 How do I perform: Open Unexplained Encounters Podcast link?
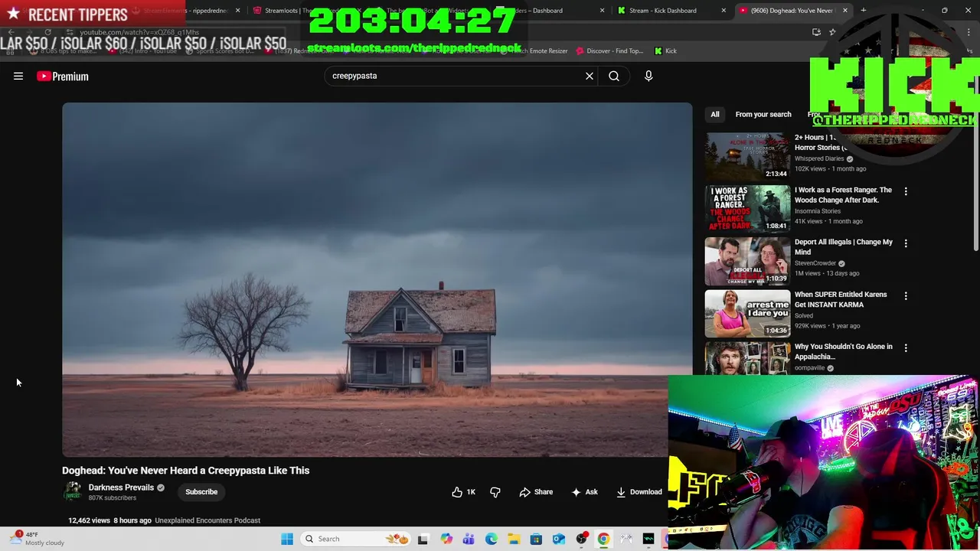(207, 520)
